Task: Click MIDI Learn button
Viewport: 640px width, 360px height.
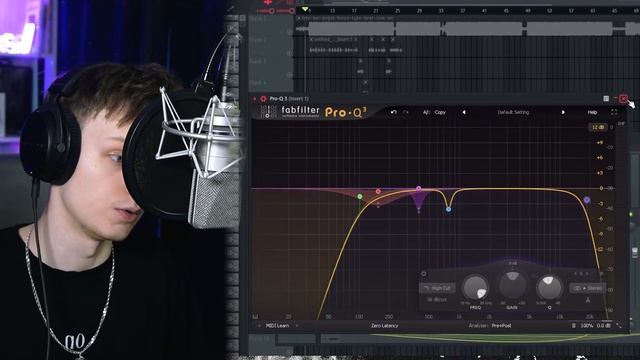Action: 277,326
